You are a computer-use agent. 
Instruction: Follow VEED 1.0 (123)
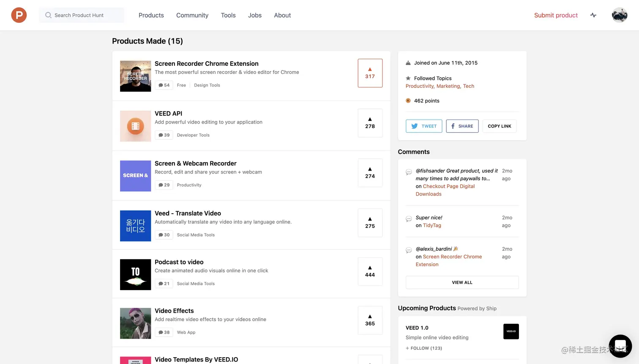[x=424, y=348]
